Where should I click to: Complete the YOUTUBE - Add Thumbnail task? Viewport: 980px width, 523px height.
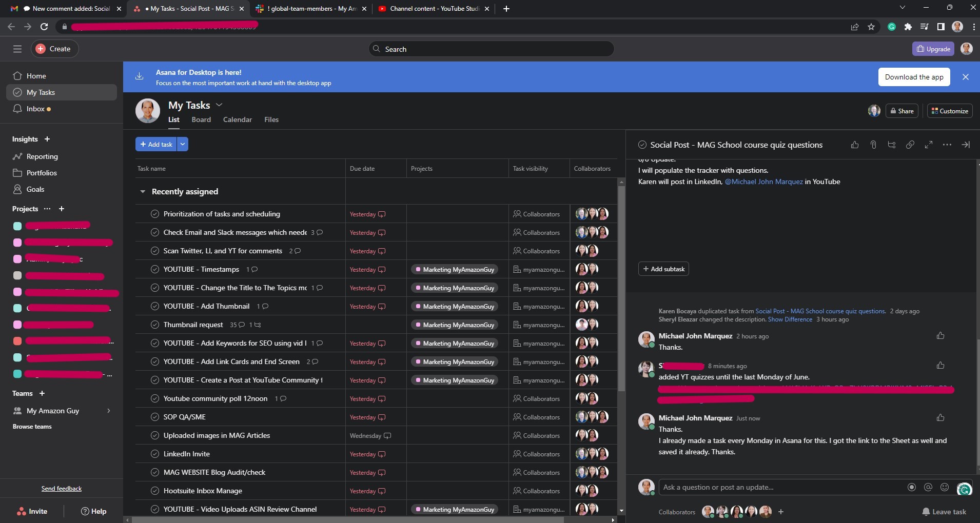[x=155, y=306]
